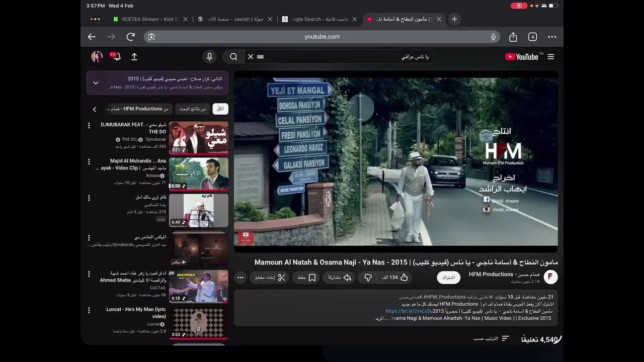Open the 'شيلو معي' video thumbnail
The width and height of the screenshot is (644, 362).
coord(199,137)
